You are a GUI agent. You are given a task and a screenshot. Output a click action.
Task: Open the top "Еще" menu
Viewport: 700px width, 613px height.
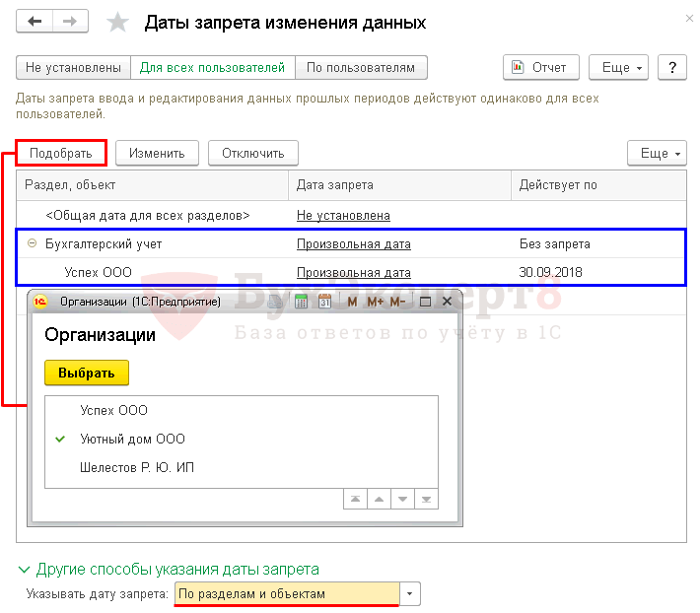tap(618, 67)
